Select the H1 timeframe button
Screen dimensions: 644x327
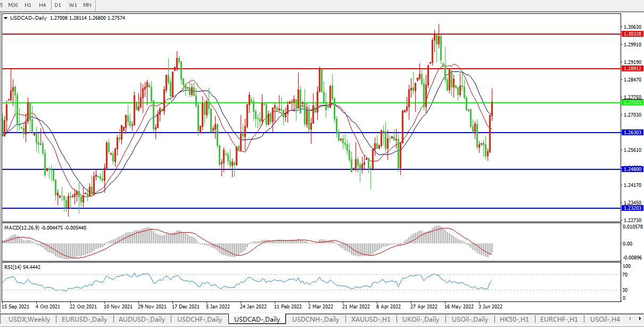pos(28,5)
